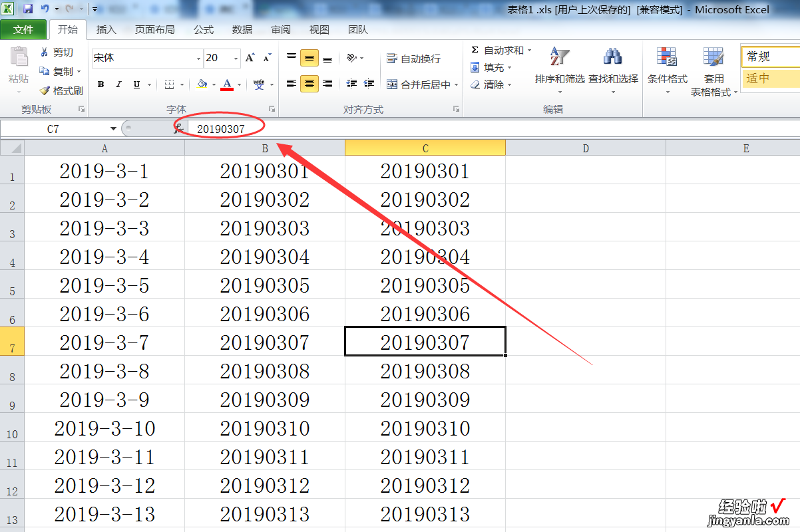Apply red font color
Viewport: 800px width, 532px height.
[227, 84]
